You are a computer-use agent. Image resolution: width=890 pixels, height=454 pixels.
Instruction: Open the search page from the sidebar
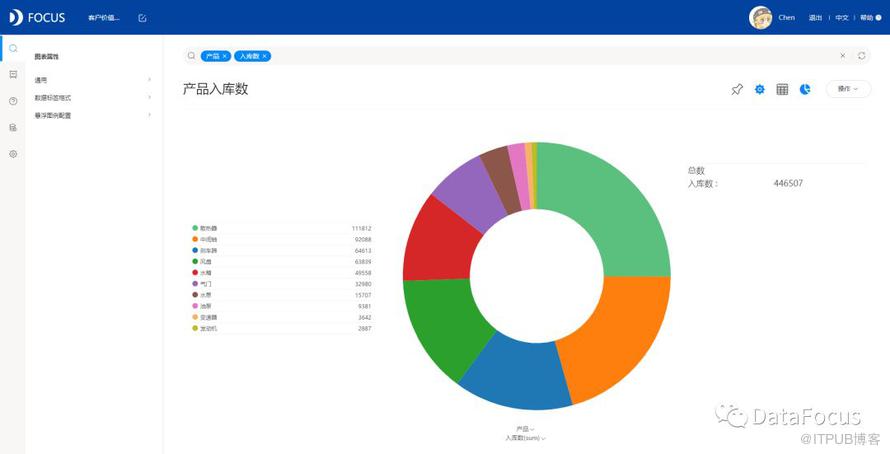pyautogui.click(x=13, y=49)
